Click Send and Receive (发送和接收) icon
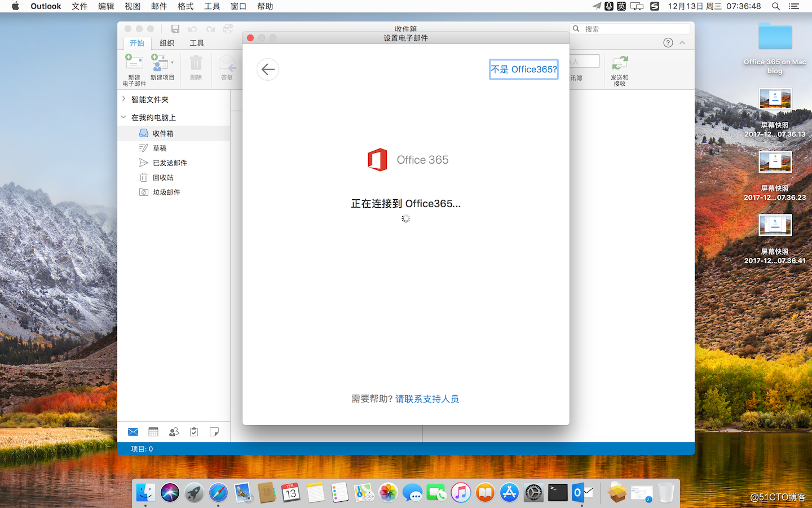The height and width of the screenshot is (508, 812). click(620, 63)
